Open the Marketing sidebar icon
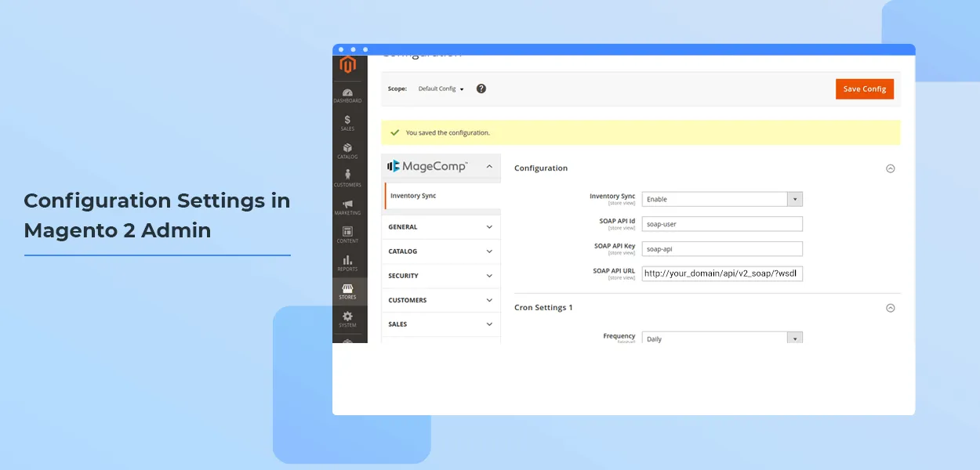This screenshot has width=980, height=470. click(347, 208)
